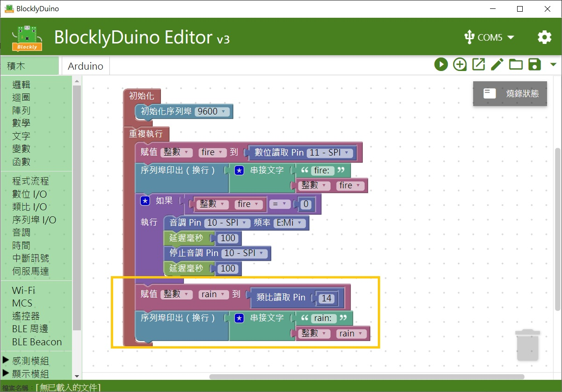Select the 數學 category
Image resolution: width=562 pixels, height=392 pixels.
(21, 123)
